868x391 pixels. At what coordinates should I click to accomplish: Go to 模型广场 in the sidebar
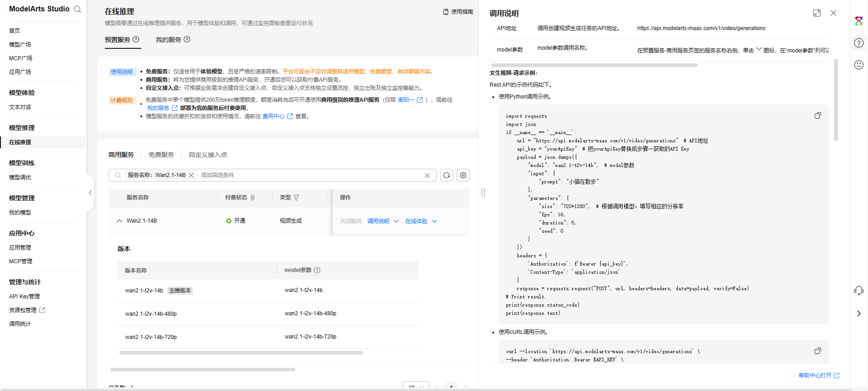tap(20, 44)
